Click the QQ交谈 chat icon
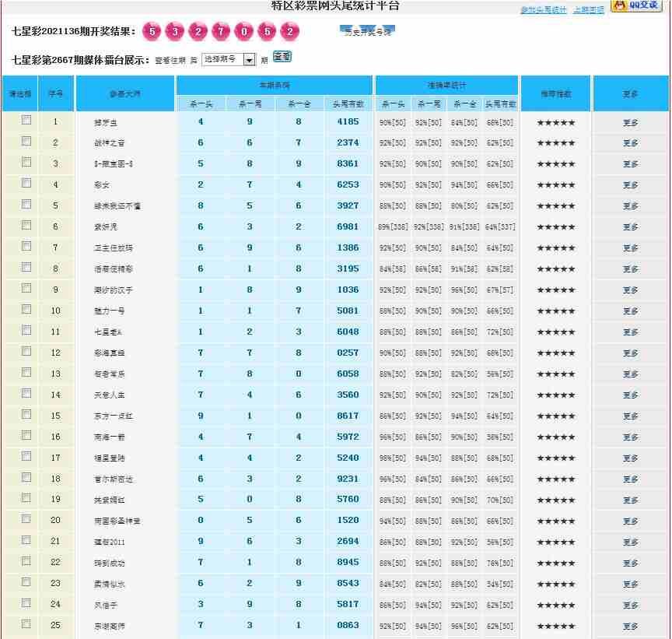Viewport: 672px width, 639px height. 640,5
